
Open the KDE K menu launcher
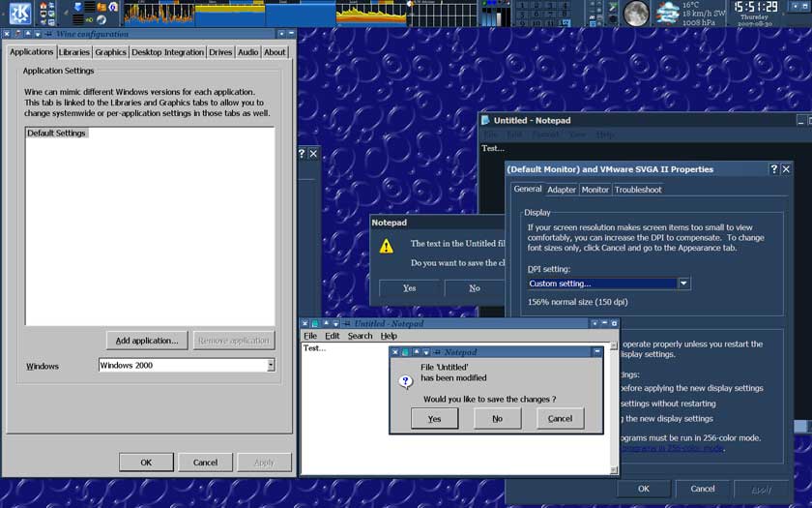19,13
